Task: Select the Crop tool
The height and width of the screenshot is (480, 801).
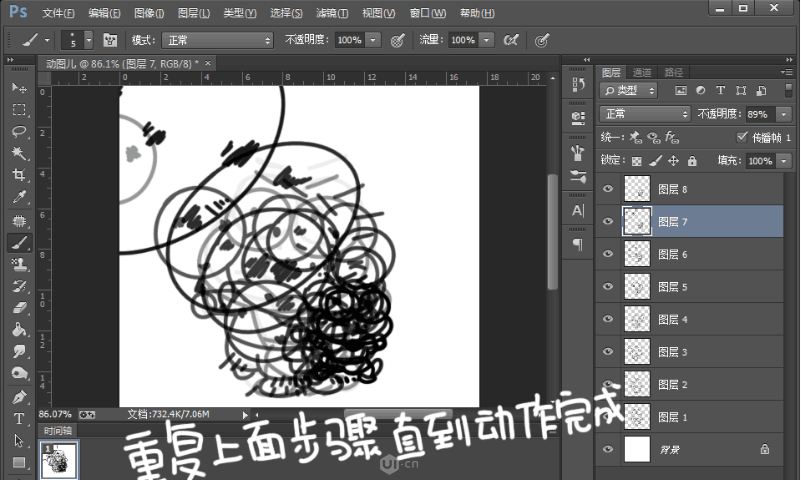Action: coord(18,175)
